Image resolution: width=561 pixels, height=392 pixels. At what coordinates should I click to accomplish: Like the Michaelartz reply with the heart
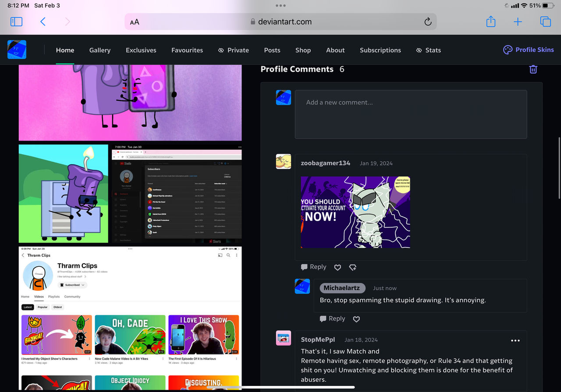[x=356, y=319]
